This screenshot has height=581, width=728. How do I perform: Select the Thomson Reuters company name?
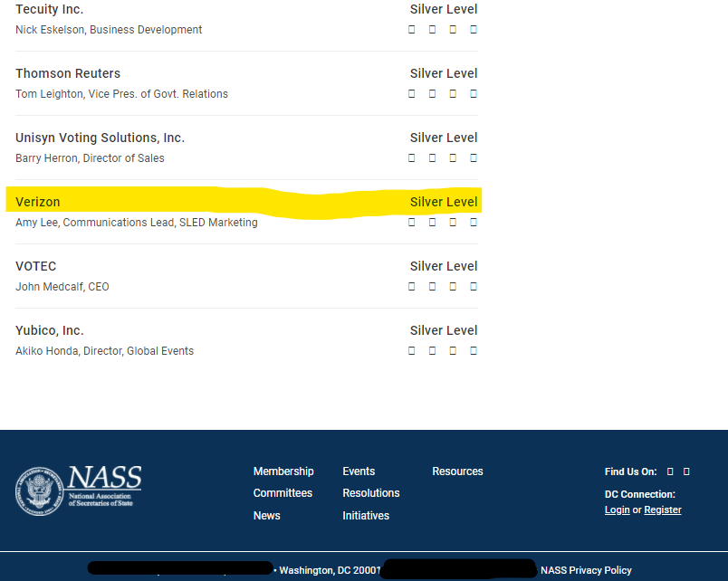(68, 73)
